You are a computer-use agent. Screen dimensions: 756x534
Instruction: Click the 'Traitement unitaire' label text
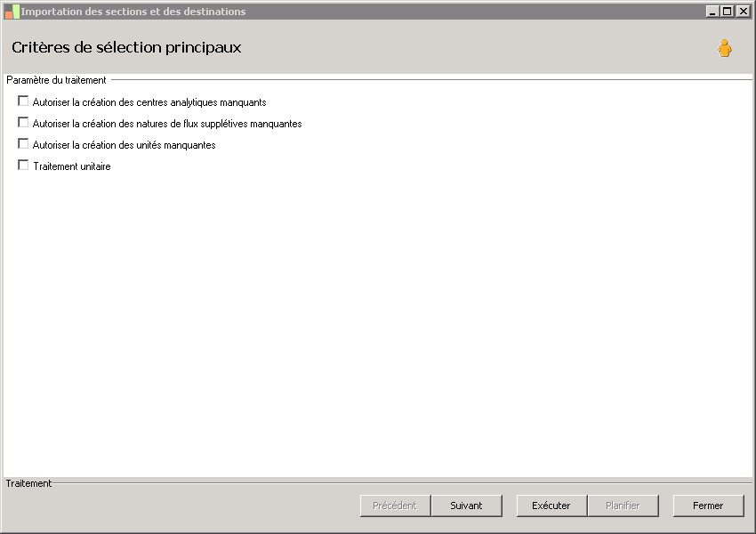[x=71, y=166]
